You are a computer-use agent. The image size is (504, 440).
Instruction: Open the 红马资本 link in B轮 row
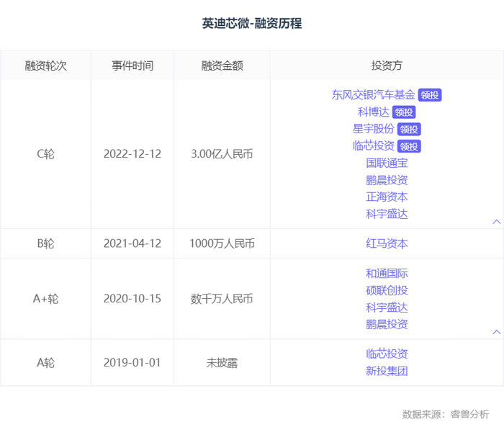(x=387, y=243)
